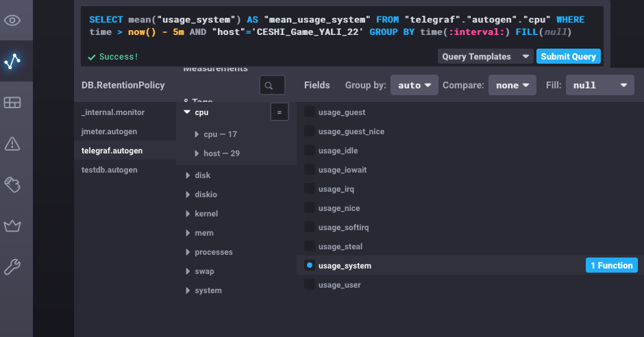
Task: Open the Compare none dropdown
Action: 512,85
